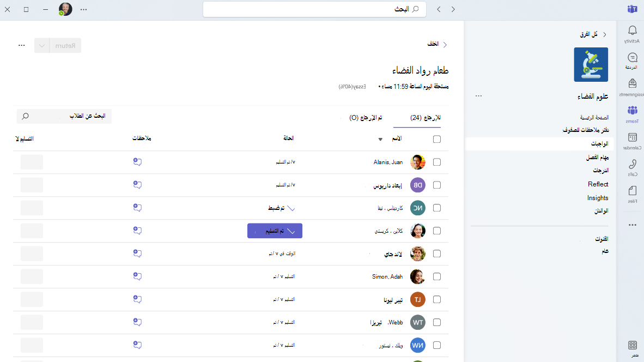This screenshot has width=644, height=362.
Task: Open the Assignments app icon
Action: pos(632,83)
